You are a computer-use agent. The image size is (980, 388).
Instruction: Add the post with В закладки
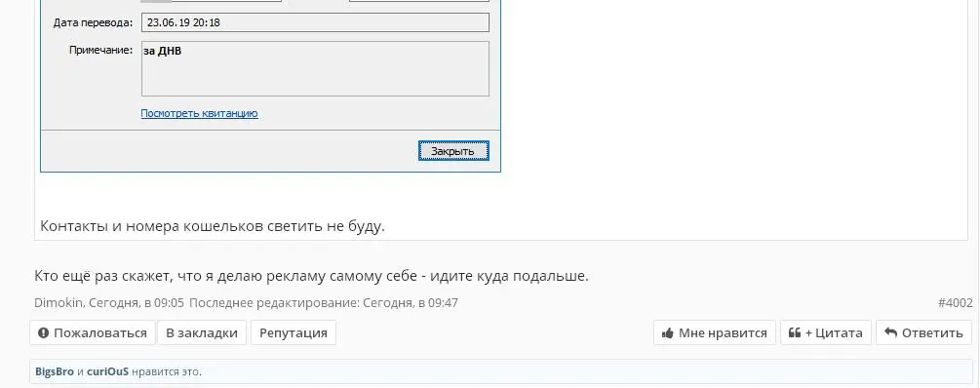pyautogui.click(x=202, y=332)
